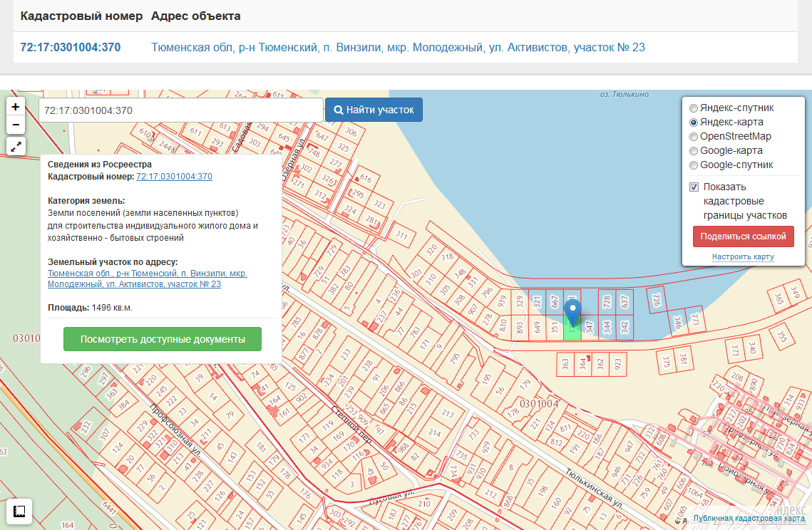
Task: Select Google-карта map layer
Action: tap(694, 151)
